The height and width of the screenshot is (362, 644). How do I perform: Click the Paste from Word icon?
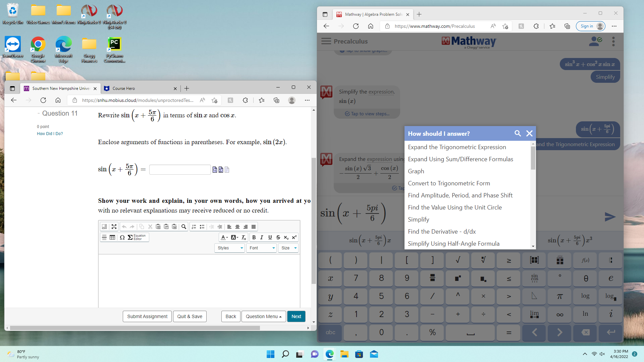pyautogui.click(x=174, y=227)
